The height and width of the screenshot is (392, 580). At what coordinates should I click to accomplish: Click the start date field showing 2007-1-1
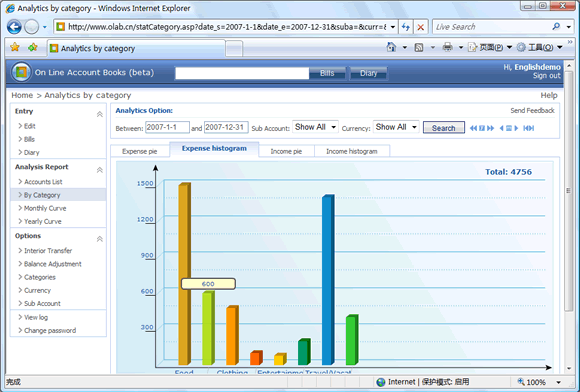tap(167, 127)
